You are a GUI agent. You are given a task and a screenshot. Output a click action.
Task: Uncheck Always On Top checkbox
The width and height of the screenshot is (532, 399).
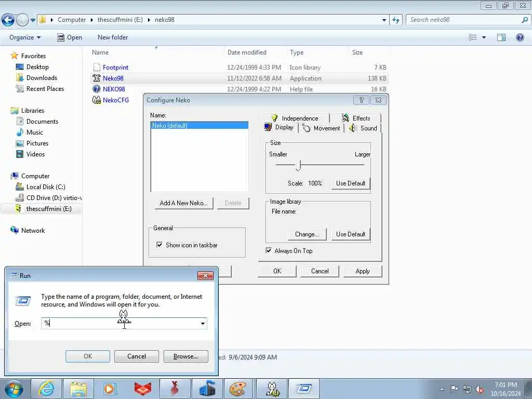tap(269, 250)
